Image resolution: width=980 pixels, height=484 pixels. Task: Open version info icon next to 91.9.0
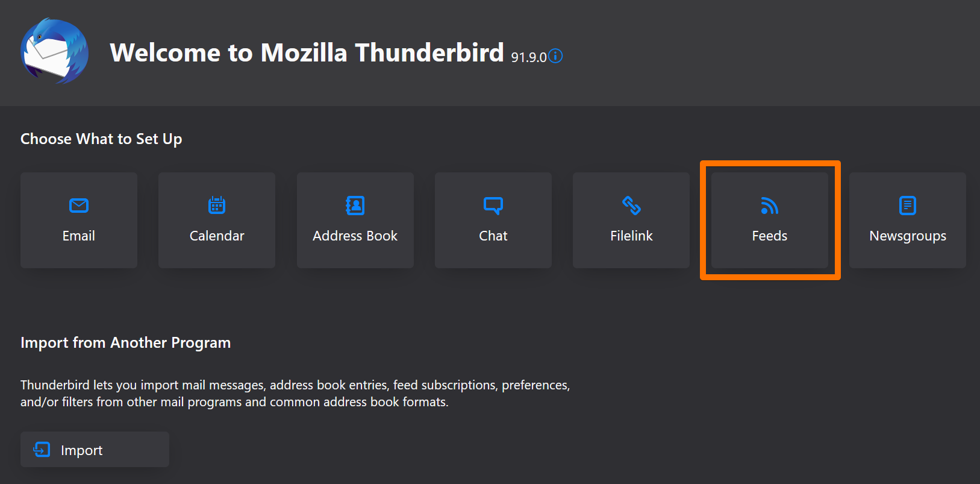555,56
